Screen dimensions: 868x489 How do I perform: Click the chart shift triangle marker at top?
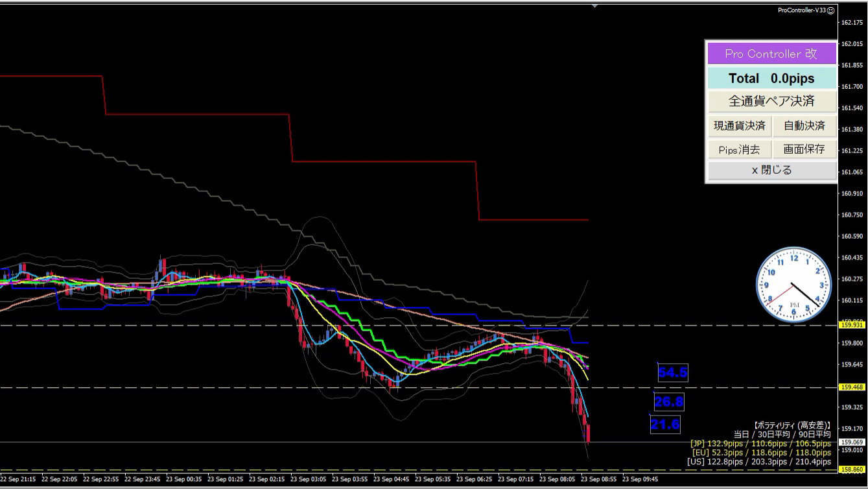click(594, 6)
